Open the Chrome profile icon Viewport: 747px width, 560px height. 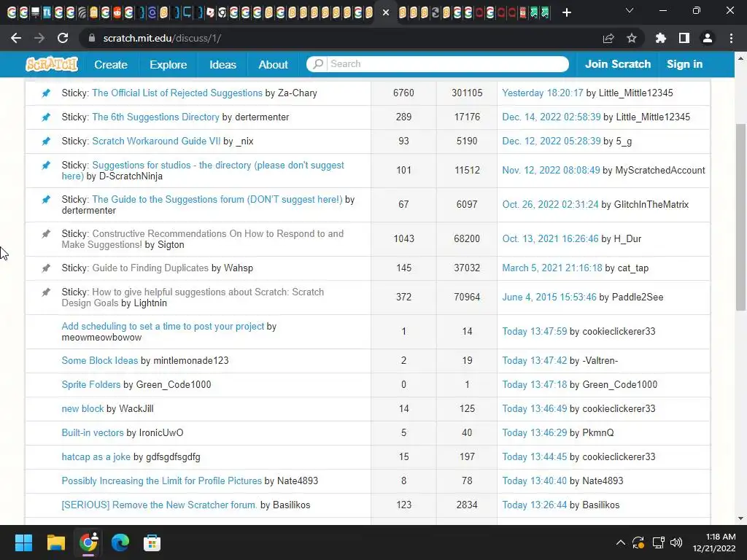(x=708, y=38)
